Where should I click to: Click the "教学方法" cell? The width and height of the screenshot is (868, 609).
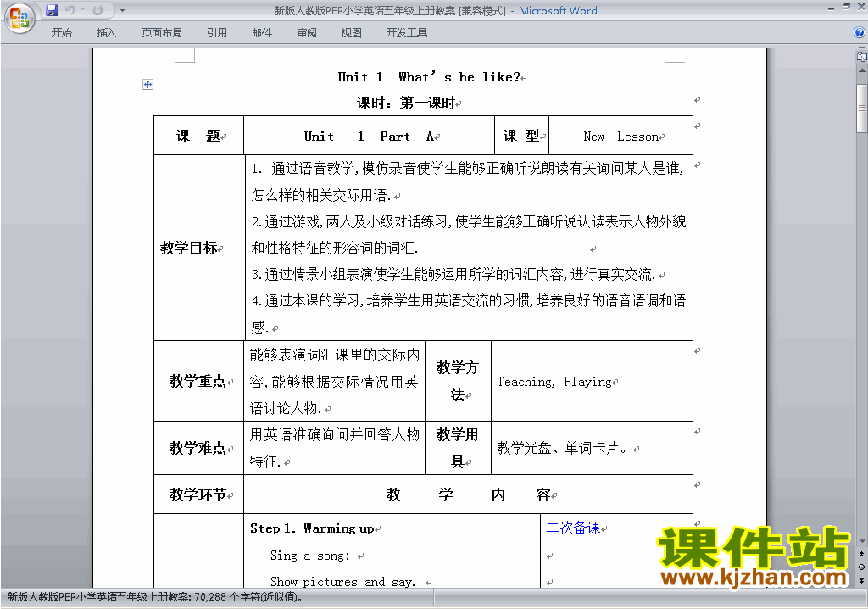[x=458, y=381]
